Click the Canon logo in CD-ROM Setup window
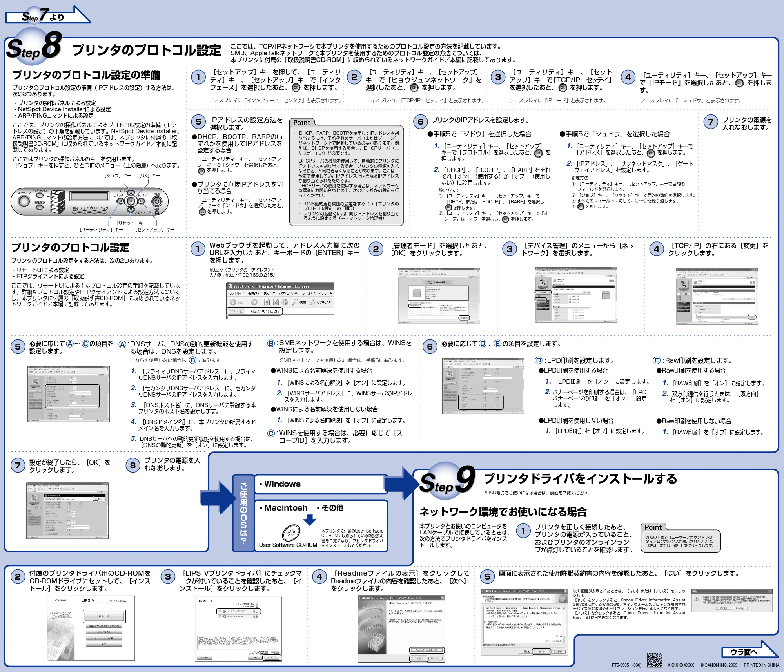Viewport: 784px width, 672px height. [61, 600]
